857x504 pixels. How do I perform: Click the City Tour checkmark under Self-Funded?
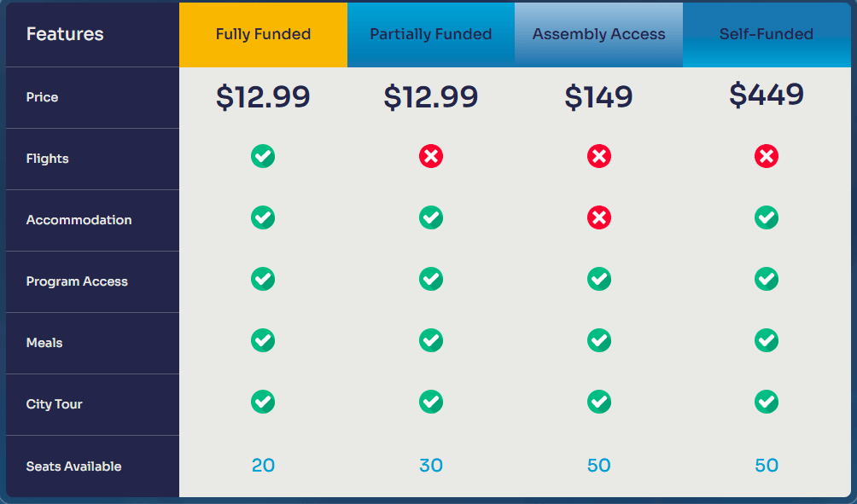tap(767, 401)
